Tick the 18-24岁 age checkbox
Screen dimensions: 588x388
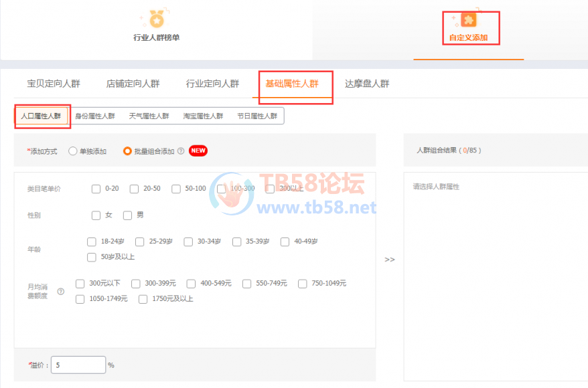(x=92, y=241)
